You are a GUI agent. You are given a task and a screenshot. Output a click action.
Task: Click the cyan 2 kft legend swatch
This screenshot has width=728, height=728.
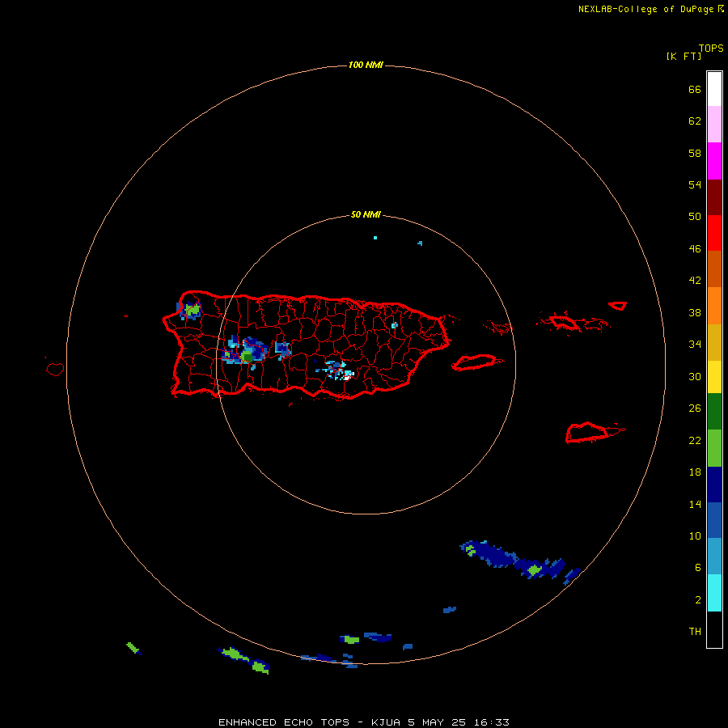coord(714,593)
